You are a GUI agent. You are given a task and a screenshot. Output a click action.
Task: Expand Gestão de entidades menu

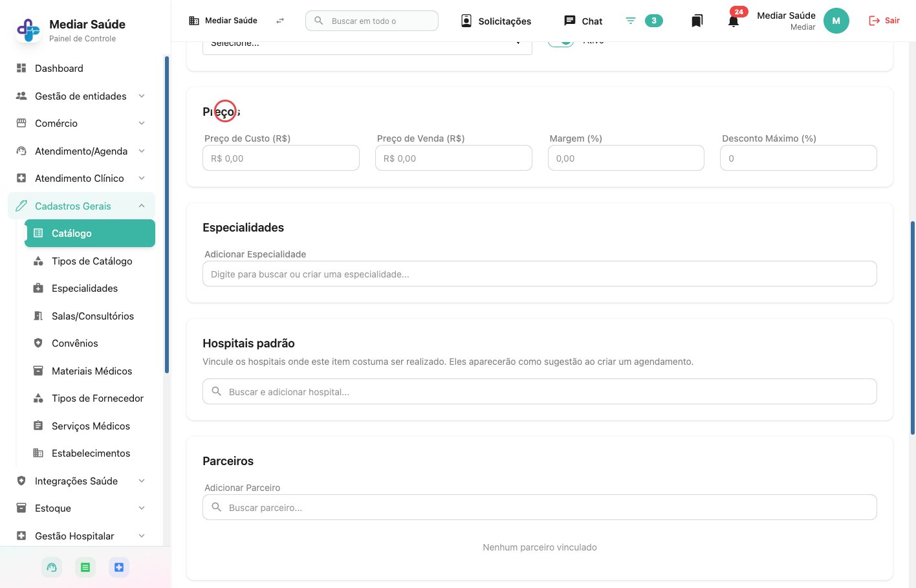[x=82, y=96]
